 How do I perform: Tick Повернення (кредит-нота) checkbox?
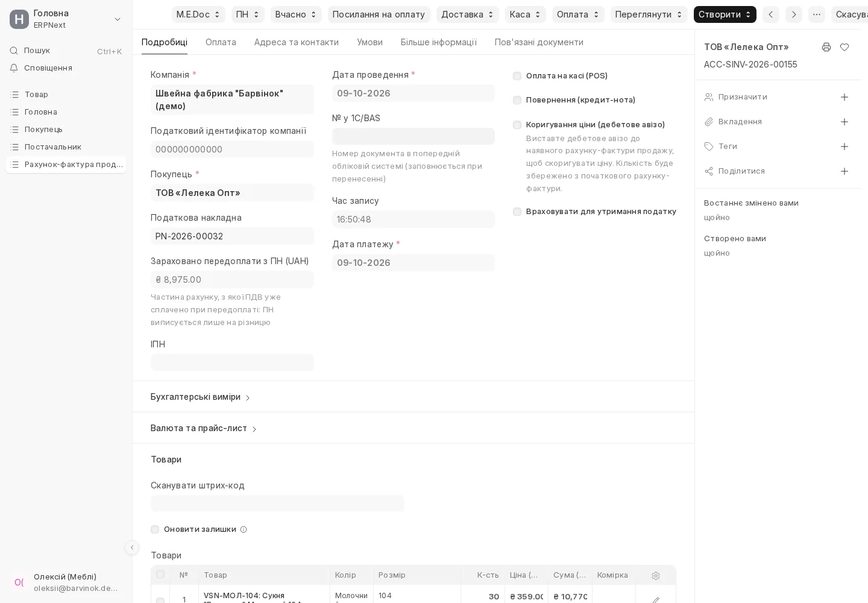517,100
